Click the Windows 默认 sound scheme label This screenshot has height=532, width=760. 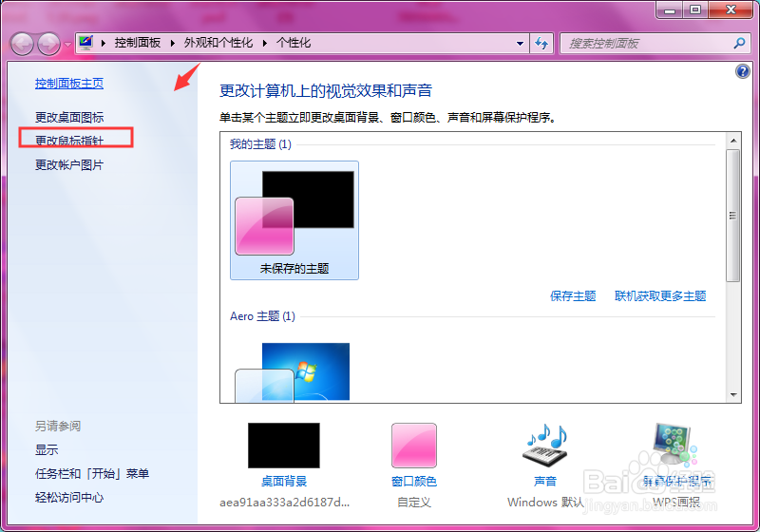545,502
